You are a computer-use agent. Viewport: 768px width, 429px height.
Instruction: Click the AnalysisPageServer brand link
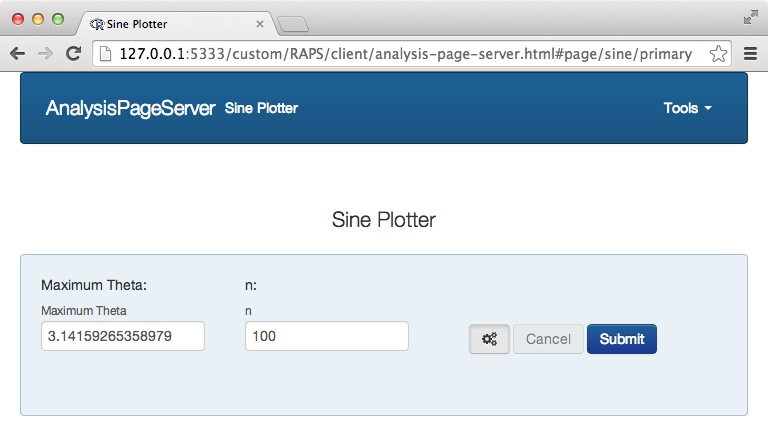pyautogui.click(x=130, y=108)
